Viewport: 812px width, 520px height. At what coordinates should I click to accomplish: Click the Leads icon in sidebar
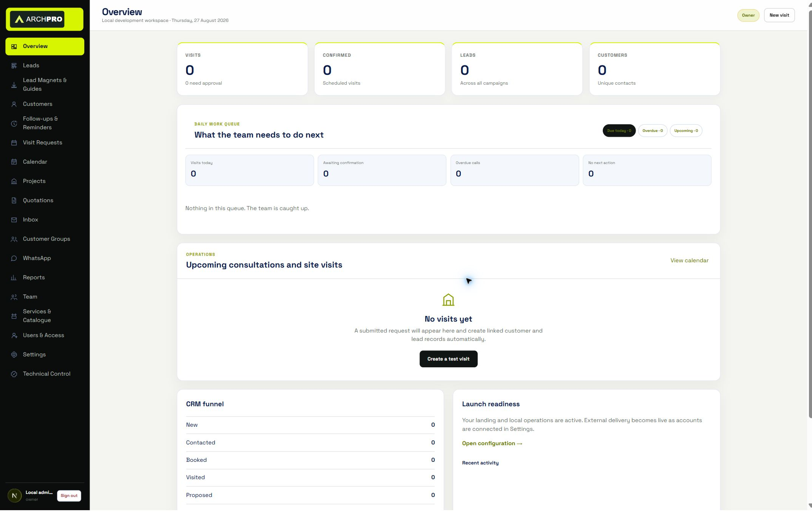(14, 66)
